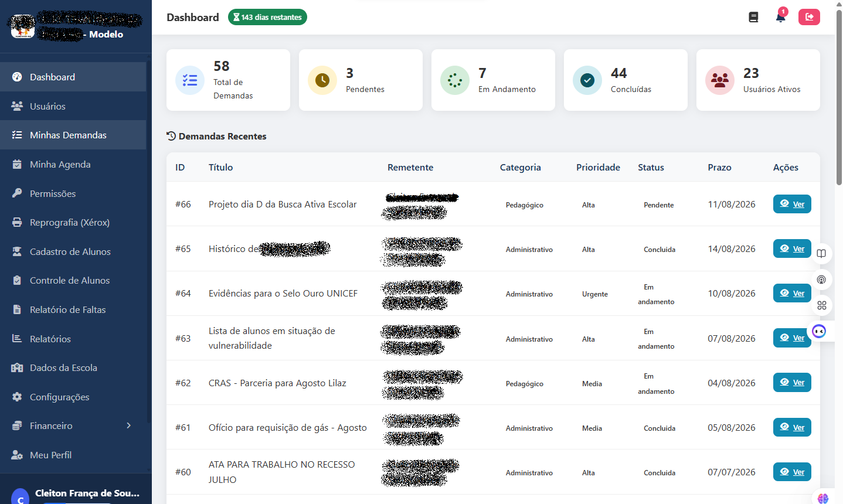This screenshot has width=843, height=504.
Task: Open Minhas Demandas in the sidebar
Action: (x=73, y=135)
